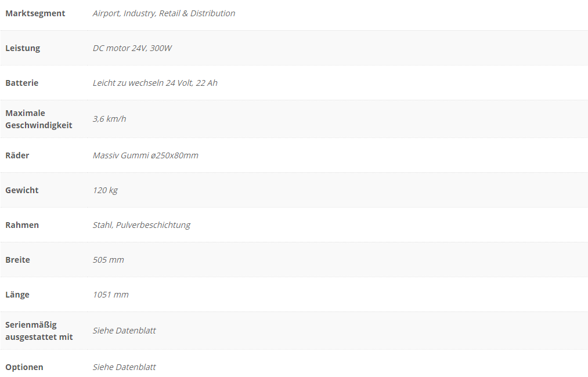Select the Leicht zu wechseln 24 Volt value
Image resolution: width=588 pixels, height=377 pixels.
[155, 83]
